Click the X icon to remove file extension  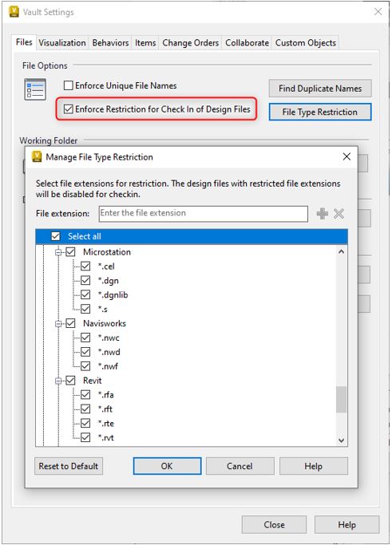339,213
